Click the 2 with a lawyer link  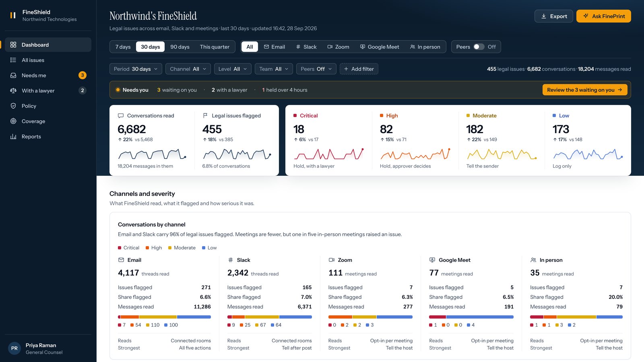tap(229, 90)
